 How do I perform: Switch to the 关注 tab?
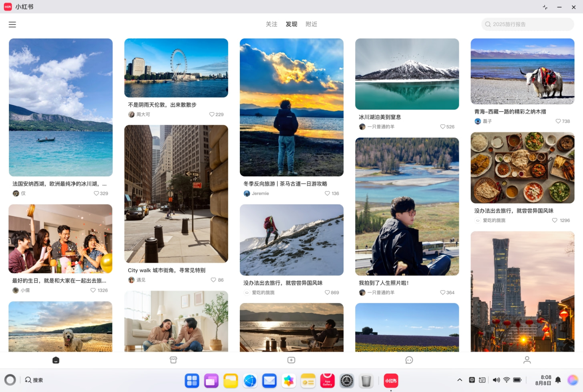pos(272,24)
